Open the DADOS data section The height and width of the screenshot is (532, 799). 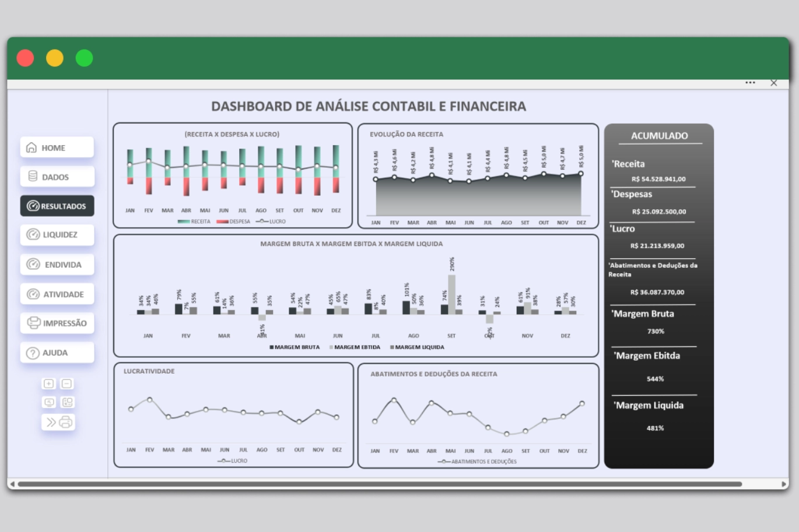(x=57, y=177)
